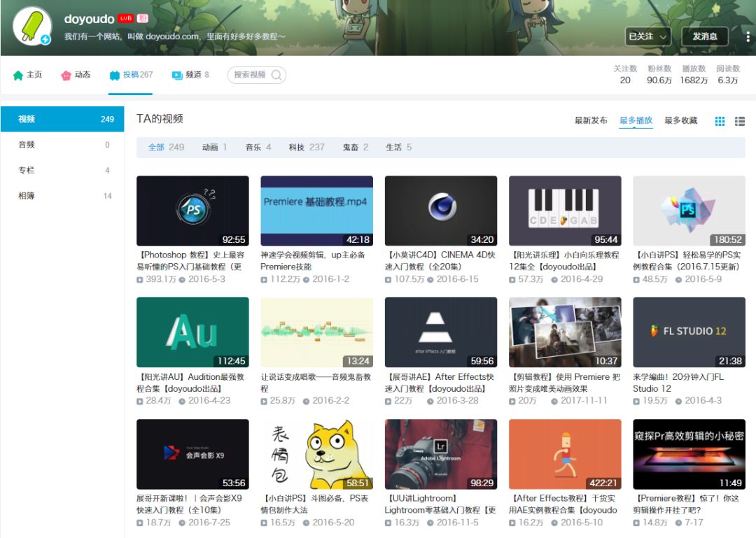Open the piano keys 95:44 thumbnail
This screenshot has width=756, height=538.
(565, 211)
